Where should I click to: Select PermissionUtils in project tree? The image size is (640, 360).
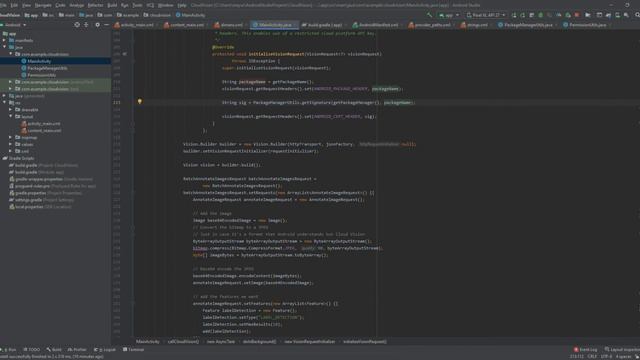(42, 75)
